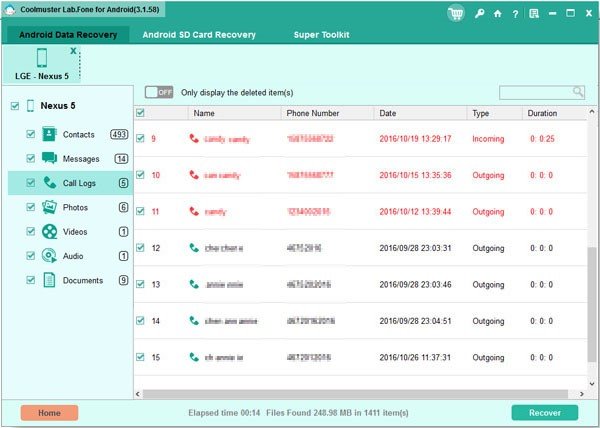Open the question mark help icon
This screenshot has width=600, height=428.
[515, 14]
